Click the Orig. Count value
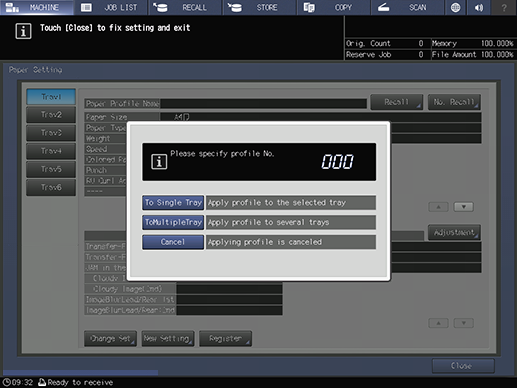 (x=421, y=43)
